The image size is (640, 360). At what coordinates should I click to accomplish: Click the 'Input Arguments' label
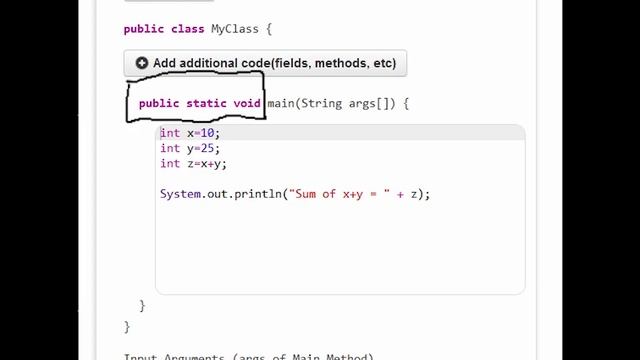pyautogui.click(x=249, y=357)
